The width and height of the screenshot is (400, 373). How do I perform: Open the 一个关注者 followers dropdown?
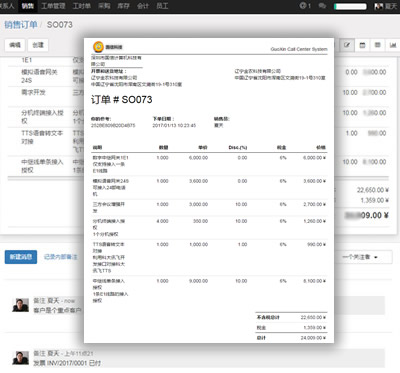point(360,257)
